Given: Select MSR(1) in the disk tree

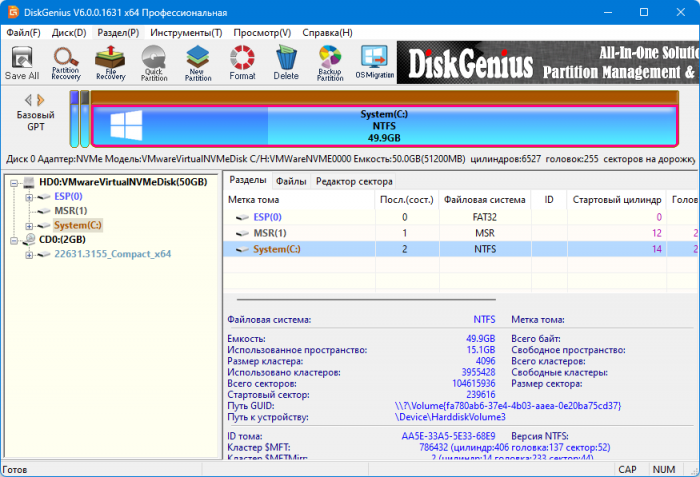Looking at the screenshot, I should click(71, 211).
